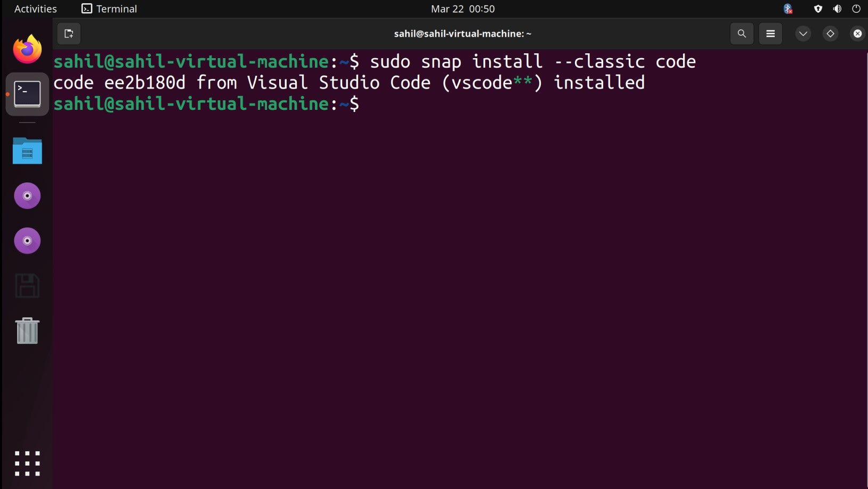Select the Terminal icon in the dock
This screenshot has width=868, height=489.
click(x=27, y=93)
